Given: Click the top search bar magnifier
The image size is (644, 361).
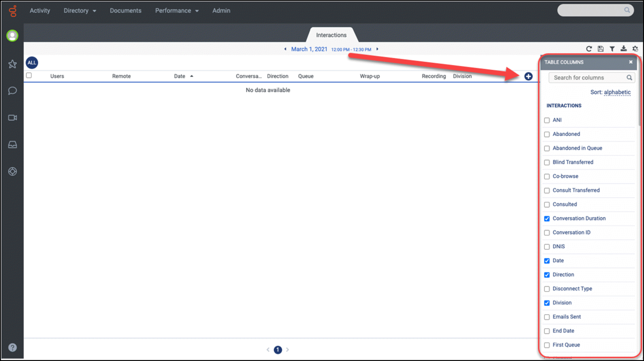Looking at the screenshot, I should coord(627,10).
